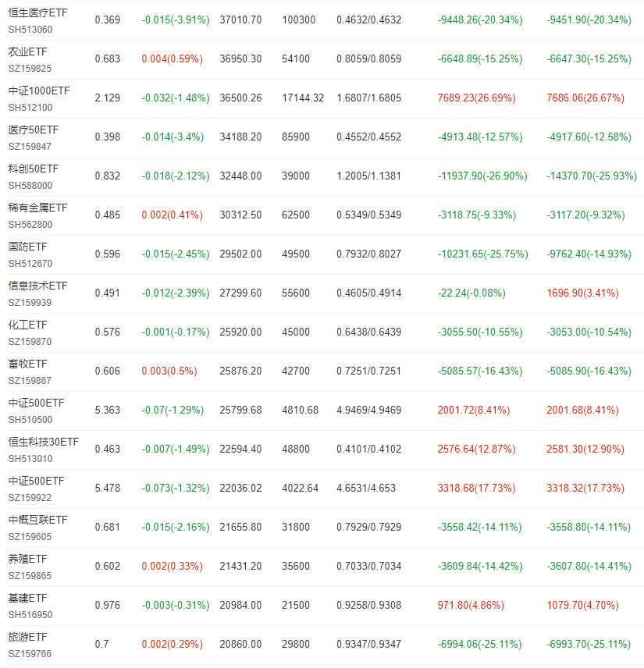
Task: Select code SH513010
Action: tap(30, 459)
